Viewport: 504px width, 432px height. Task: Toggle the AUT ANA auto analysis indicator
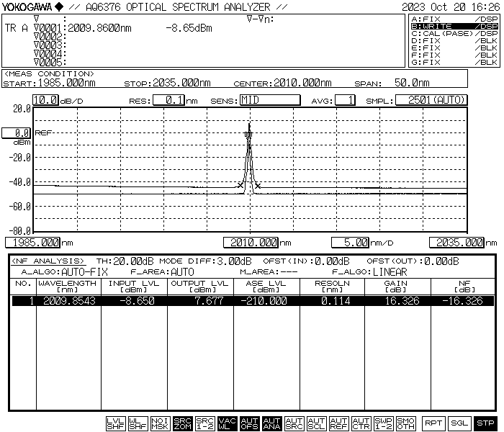click(272, 423)
